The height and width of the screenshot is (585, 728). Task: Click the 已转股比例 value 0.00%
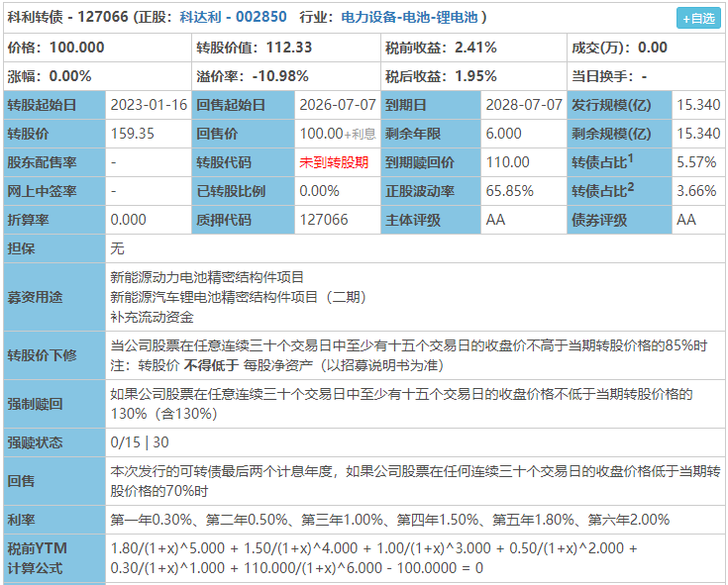pos(319,191)
